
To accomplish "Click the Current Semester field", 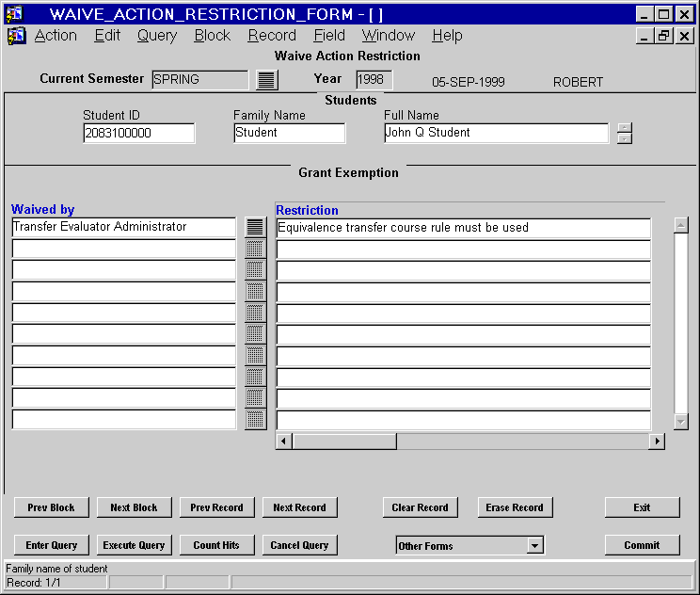I will click(200, 80).
